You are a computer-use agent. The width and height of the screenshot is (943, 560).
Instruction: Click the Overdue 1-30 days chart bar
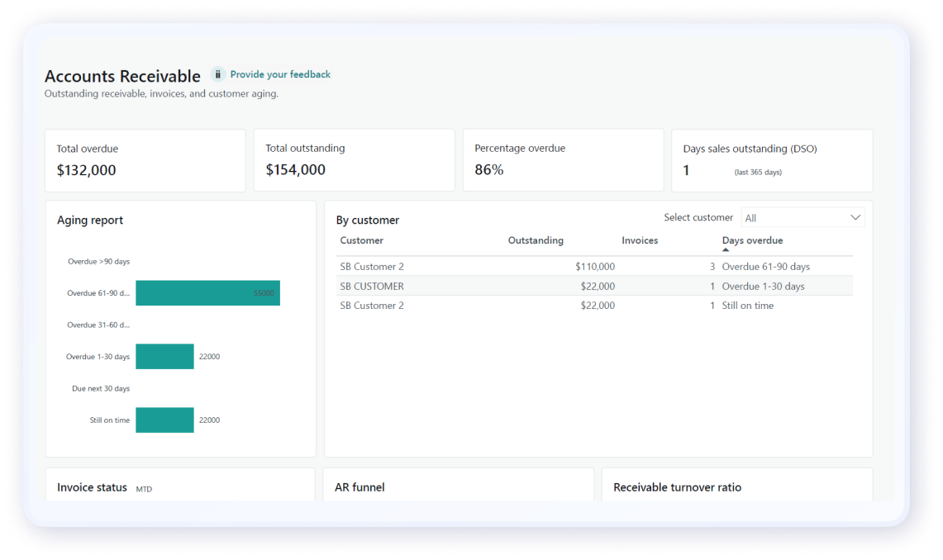pos(164,357)
